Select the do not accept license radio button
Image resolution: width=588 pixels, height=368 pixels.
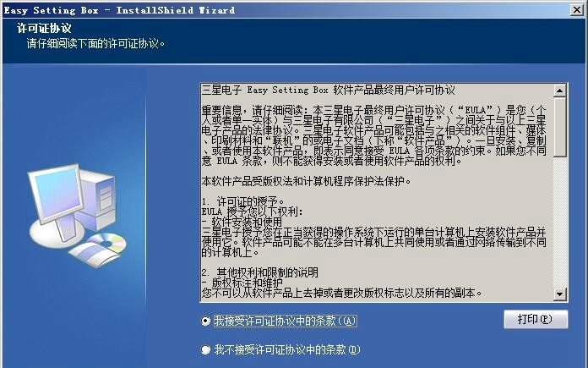point(205,350)
